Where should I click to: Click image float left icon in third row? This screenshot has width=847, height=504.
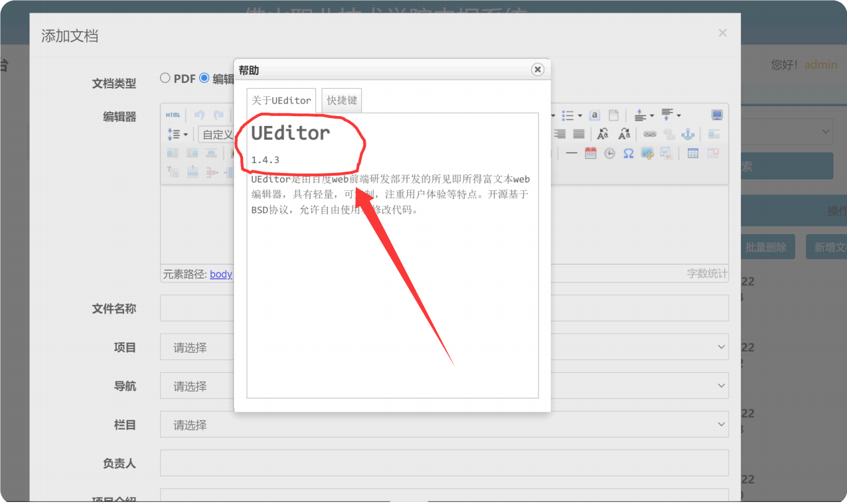pos(173,153)
